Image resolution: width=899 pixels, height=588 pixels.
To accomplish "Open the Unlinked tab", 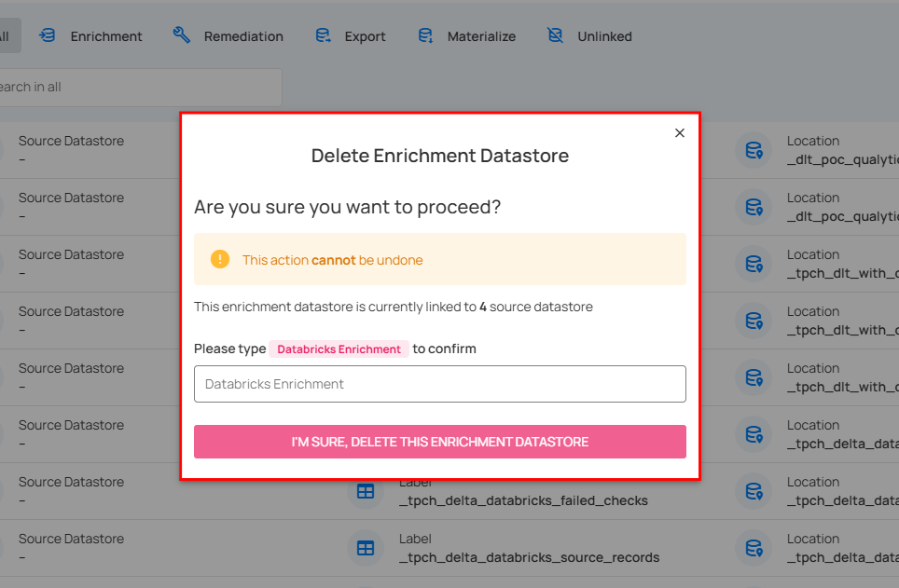I will coord(589,36).
